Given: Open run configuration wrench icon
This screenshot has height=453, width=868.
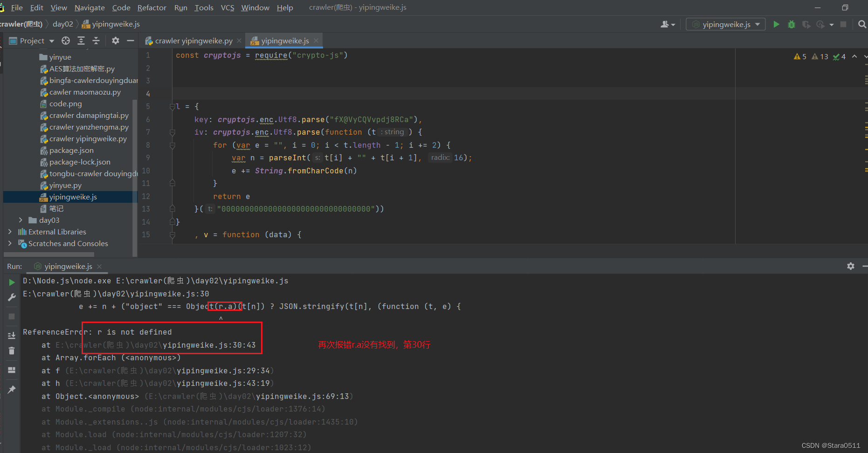Looking at the screenshot, I should pos(12,297).
